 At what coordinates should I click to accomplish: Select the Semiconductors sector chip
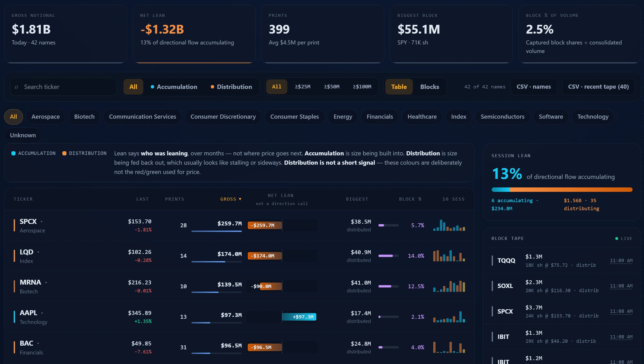coord(502,117)
